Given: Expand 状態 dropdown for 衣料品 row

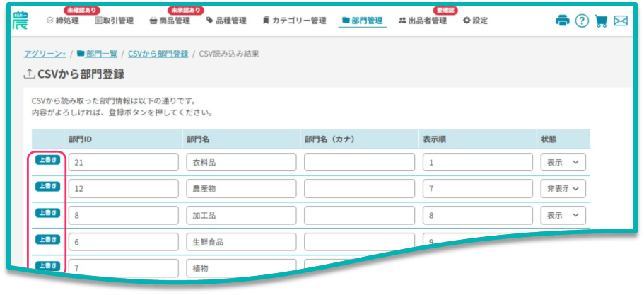Looking at the screenshot, I should (563, 162).
